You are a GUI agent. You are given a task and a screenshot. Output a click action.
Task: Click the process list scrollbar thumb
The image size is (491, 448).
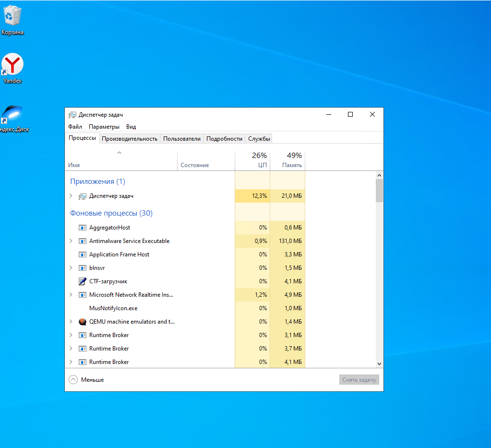tap(379, 191)
